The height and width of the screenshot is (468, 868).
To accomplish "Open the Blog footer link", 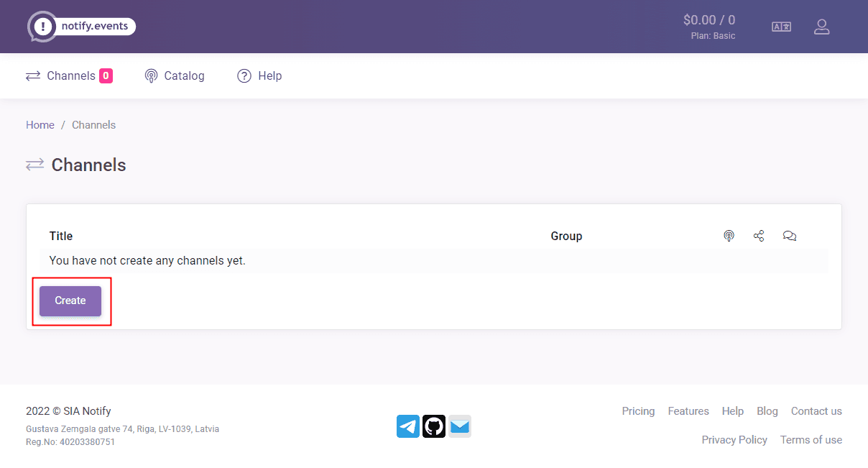I will tap(767, 411).
